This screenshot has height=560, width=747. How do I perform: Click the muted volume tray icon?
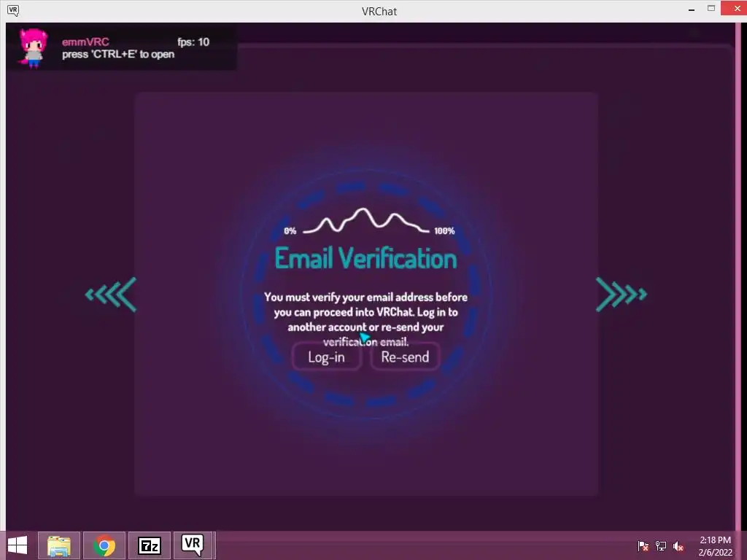coord(678,546)
